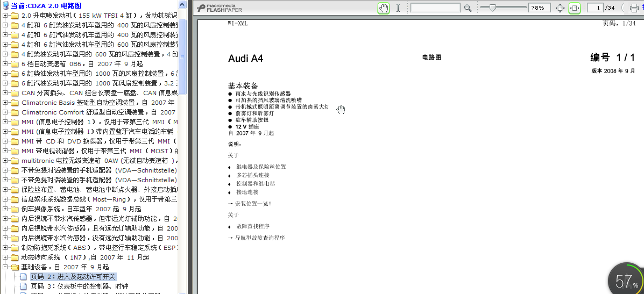Select the hand pan tool
The image size is (644, 294).
[x=384, y=8]
